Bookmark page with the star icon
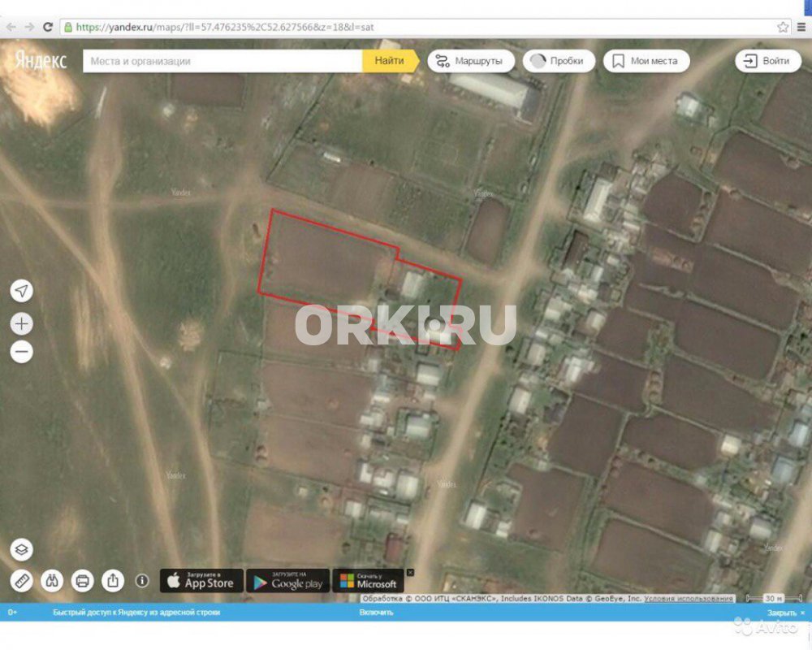This screenshot has height=650, width=812. [x=783, y=27]
